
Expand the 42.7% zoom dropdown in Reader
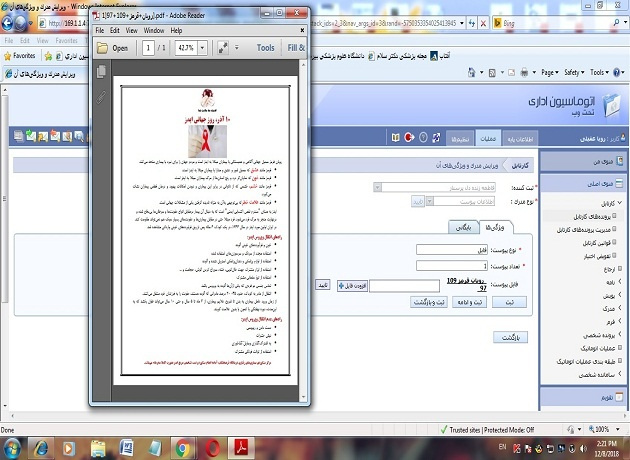point(202,47)
